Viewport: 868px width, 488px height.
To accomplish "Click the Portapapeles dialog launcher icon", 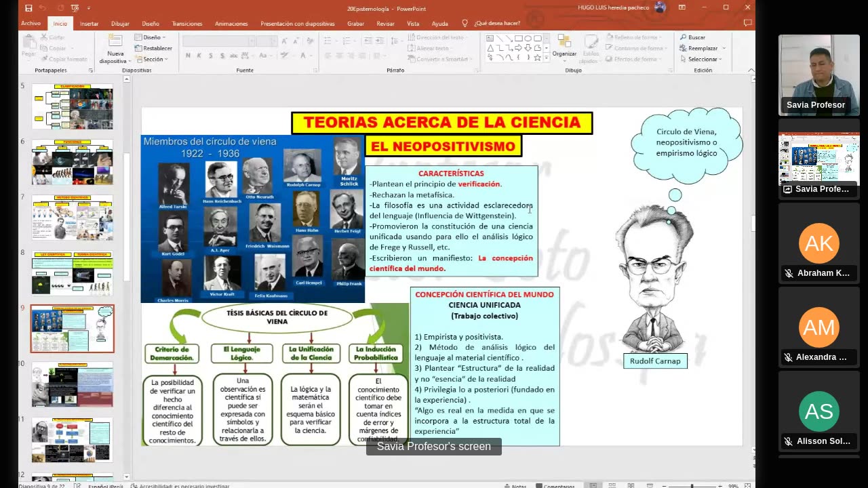I will pyautogui.click(x=90, y=70).
